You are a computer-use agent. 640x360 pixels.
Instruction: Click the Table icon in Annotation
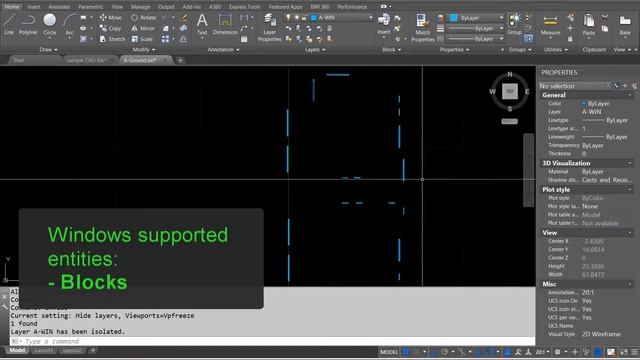point(244,39)
